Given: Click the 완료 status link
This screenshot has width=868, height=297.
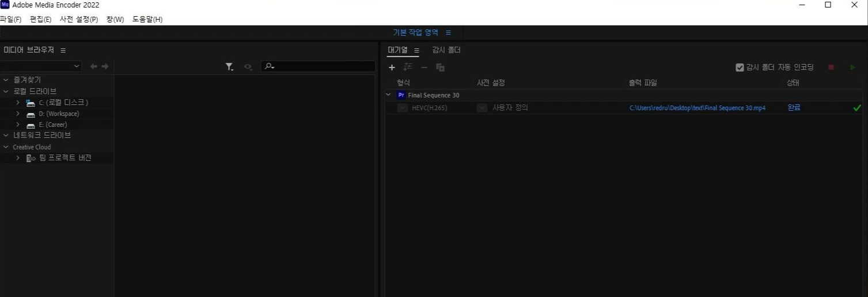Looking at the screenshot, I should click(794, 107).
